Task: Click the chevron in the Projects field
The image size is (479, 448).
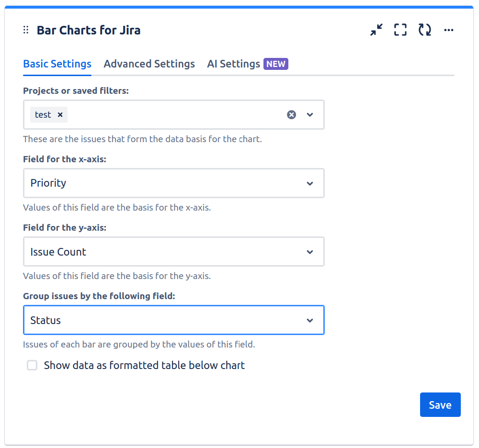Action: pos(310,115)
